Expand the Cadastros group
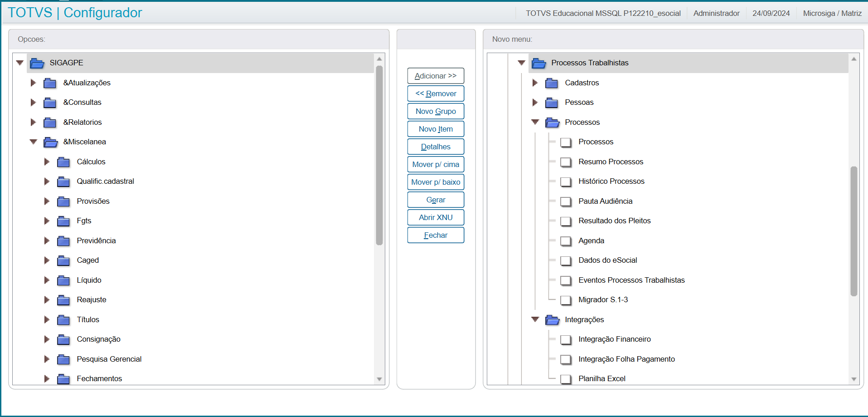 535,83
